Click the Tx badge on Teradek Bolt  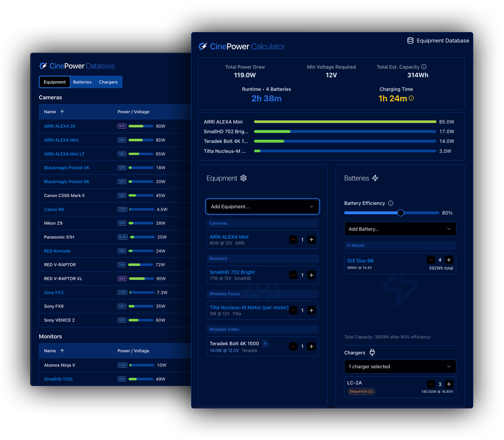[265, 343]
